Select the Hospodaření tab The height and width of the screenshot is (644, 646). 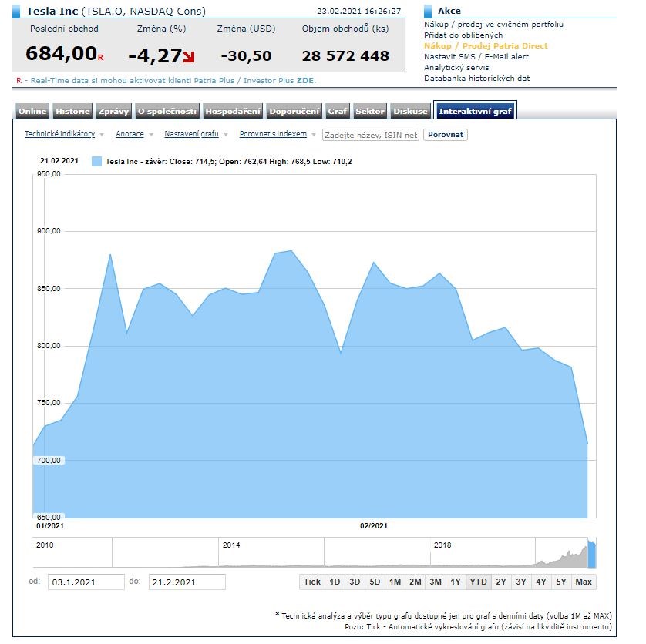(x=233, y=111)
